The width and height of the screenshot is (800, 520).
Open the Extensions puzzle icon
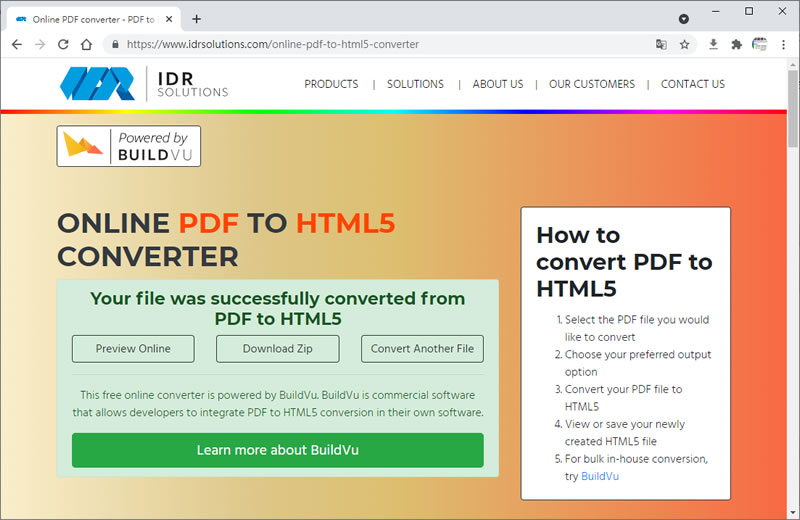click(737, 44)
